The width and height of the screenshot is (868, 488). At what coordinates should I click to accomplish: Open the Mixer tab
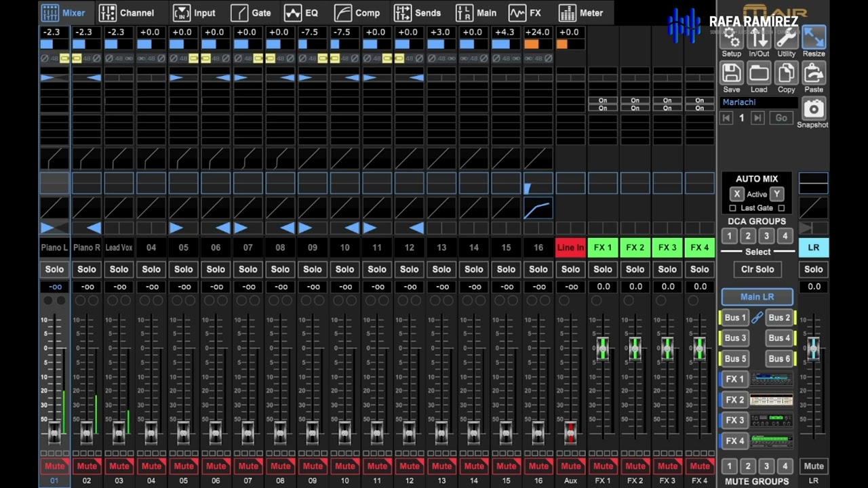[x=64, y=12]
